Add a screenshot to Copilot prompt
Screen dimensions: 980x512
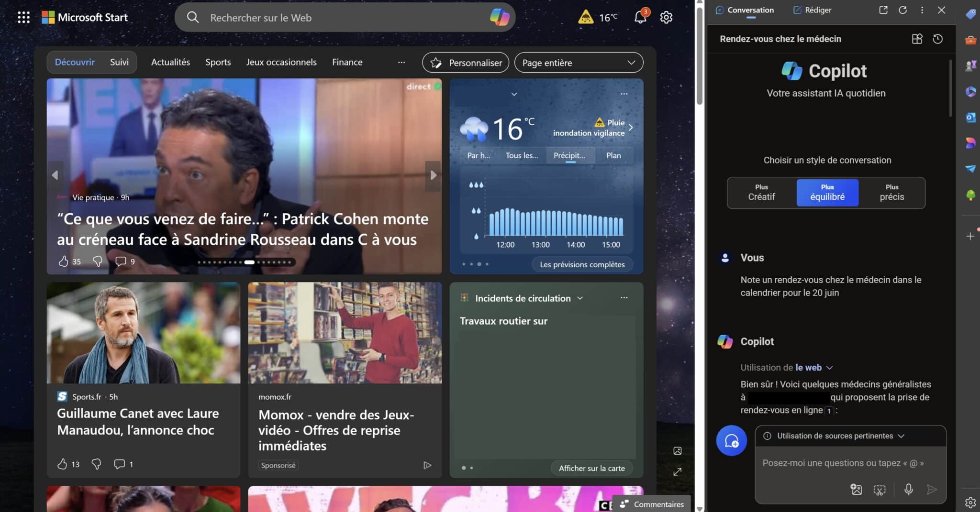pyautogui.click(x=880, y=489)
